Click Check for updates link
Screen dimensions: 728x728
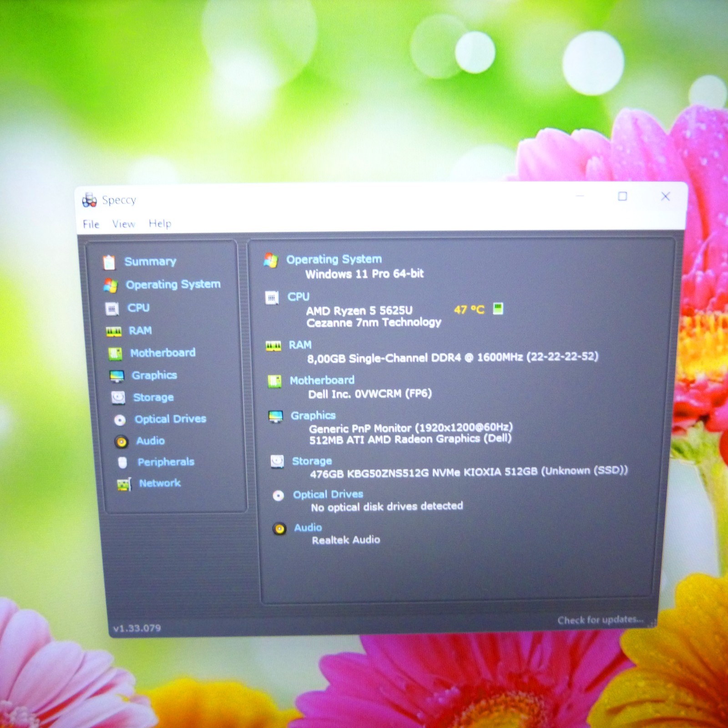coord(601,620)
